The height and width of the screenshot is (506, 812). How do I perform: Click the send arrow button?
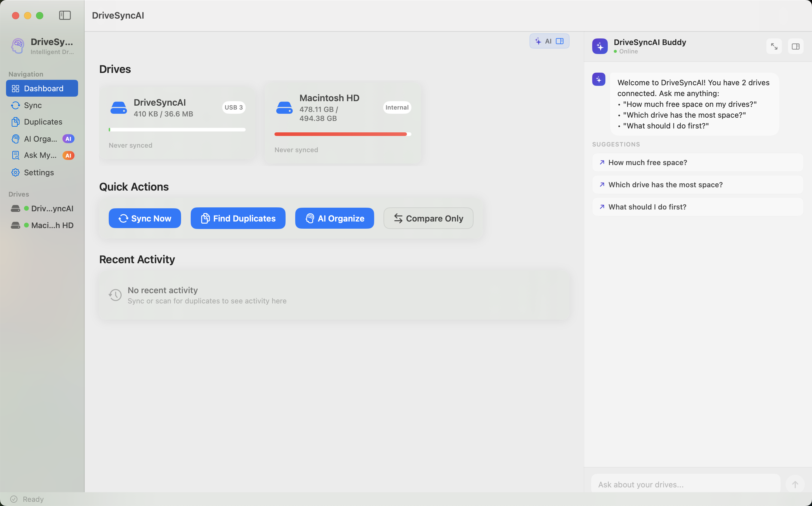coord(795,484)
